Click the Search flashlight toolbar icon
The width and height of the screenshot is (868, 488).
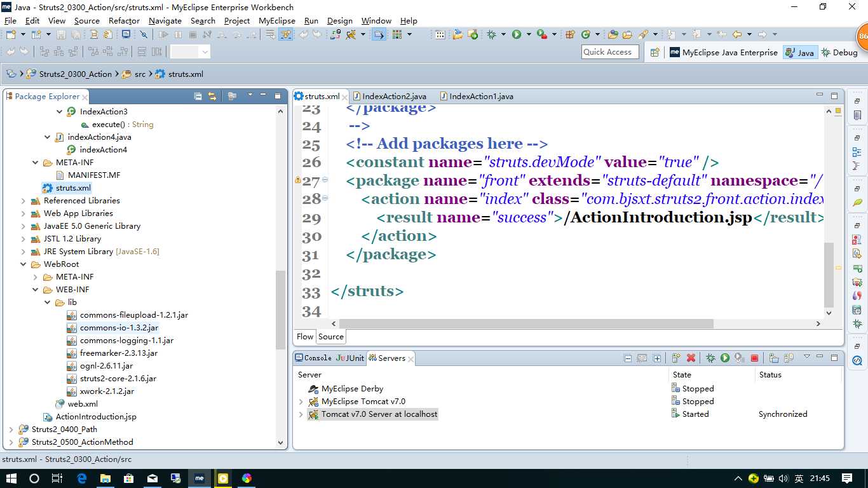coord(644,34)
